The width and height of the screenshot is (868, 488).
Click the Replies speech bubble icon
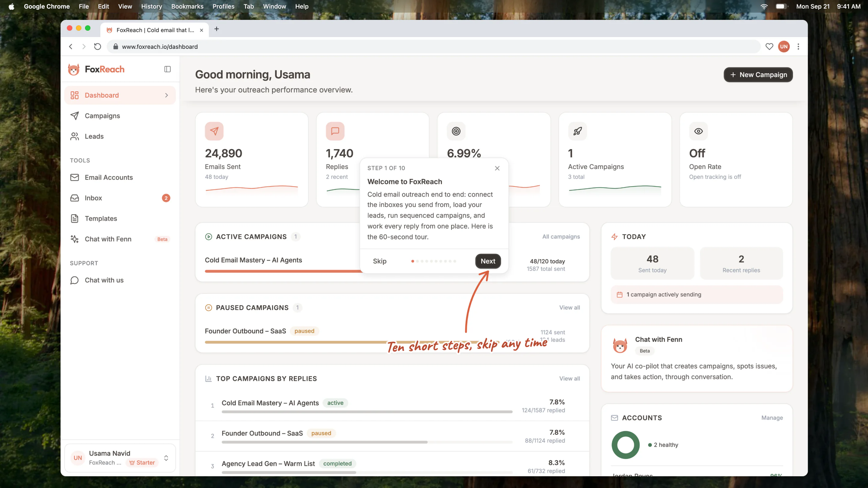click(x=335, y=131)
